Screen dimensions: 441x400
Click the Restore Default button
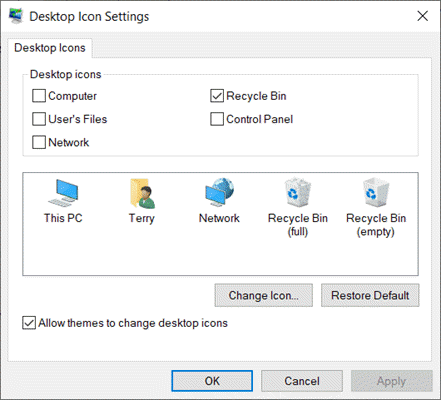(370, 295)
